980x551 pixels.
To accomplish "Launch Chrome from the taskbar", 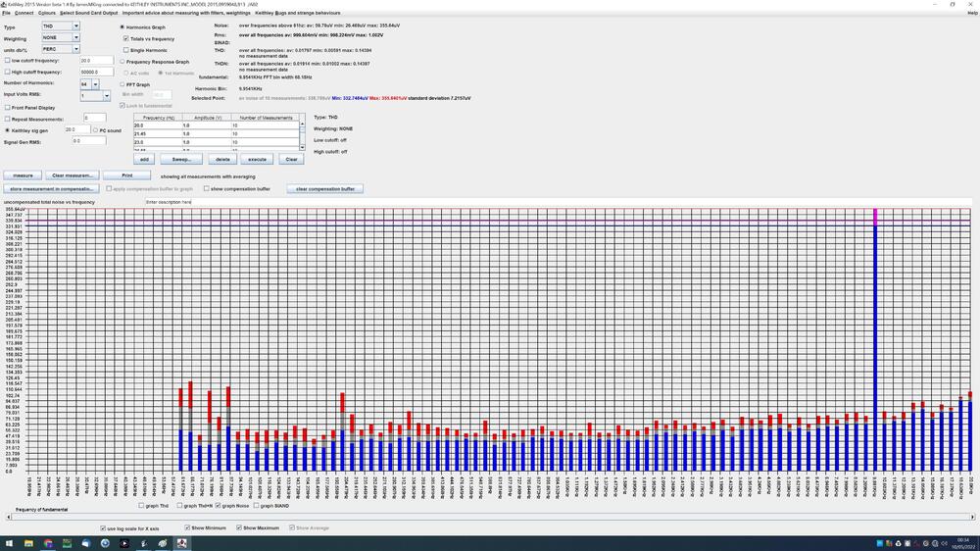I will 50,543.
